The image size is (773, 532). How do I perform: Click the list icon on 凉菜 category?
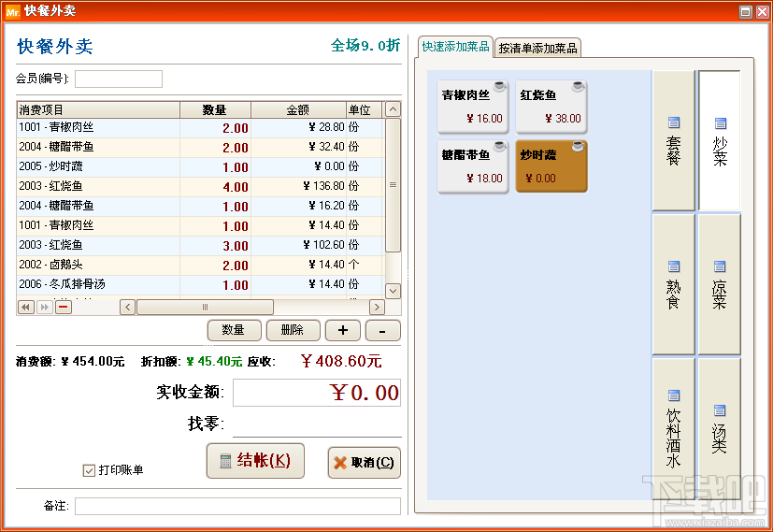pyautogui.click(x=720, y=266)
